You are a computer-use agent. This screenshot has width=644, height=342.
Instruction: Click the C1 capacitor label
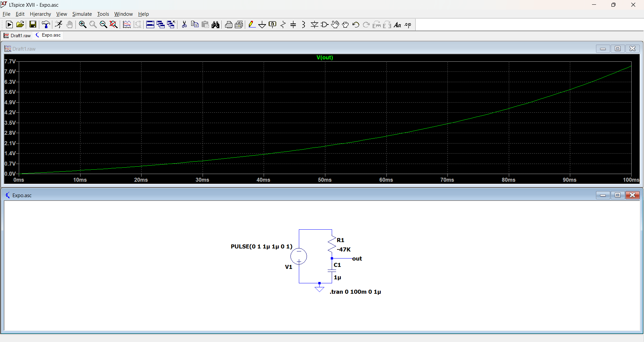337,265
